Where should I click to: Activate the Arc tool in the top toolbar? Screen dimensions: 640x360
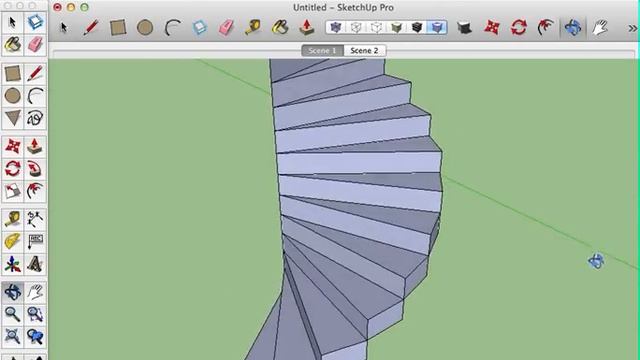point(172,27)
